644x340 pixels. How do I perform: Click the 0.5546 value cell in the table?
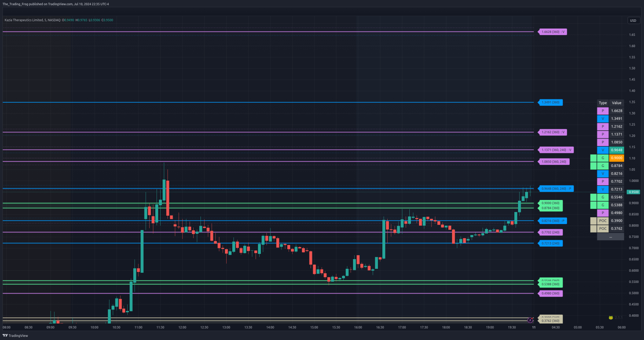point(617,197)
